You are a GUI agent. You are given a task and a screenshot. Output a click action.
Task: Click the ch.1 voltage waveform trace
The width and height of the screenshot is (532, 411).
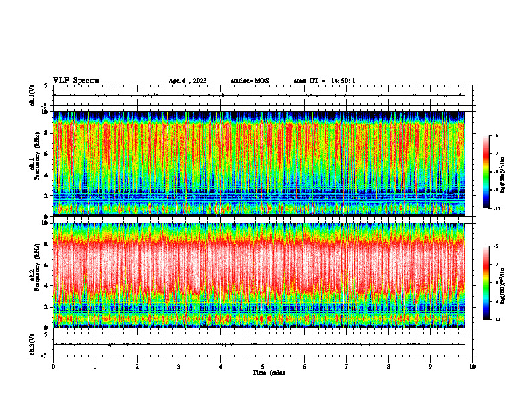pyautogui.click(x=259, y=95)
